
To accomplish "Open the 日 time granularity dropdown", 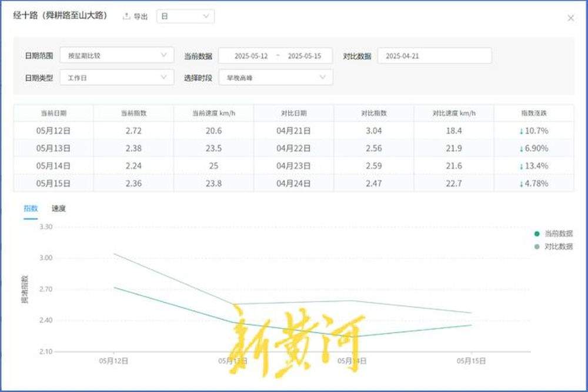I will click(x=185, y=16).
